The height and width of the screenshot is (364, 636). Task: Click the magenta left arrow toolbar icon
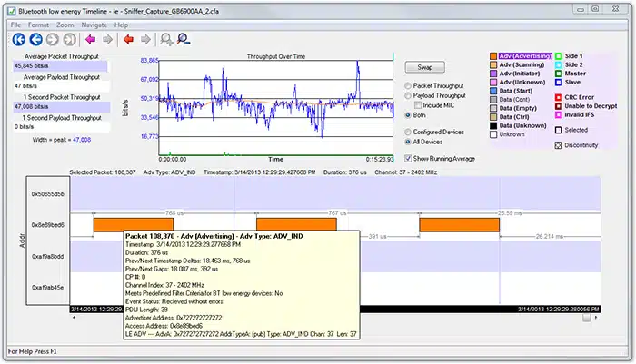click(91, 39)
